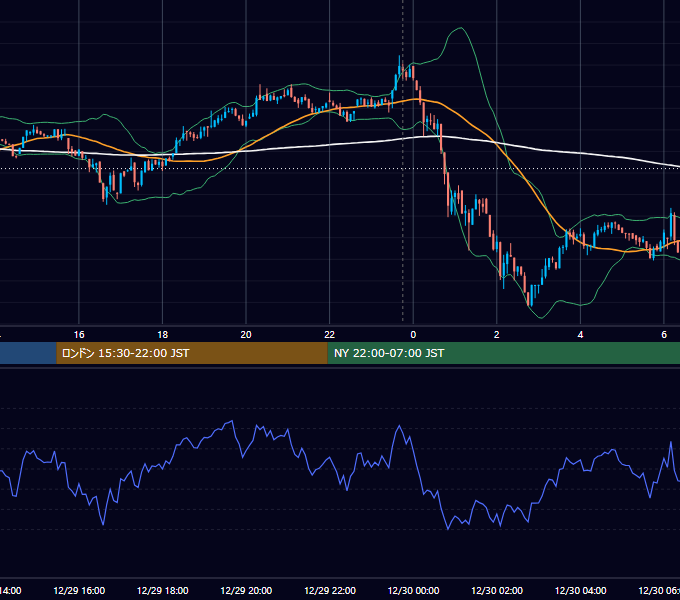Click the 2 hour label on chart axis
680x600 pixels.
tap(497, 335)
